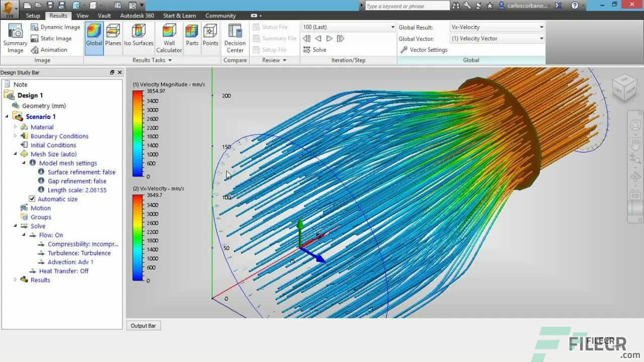This screenshot has width=644, height=362.
Task: Pin the Design Study Bar panel
Action: pyautogui.click(x=112, y=72)
